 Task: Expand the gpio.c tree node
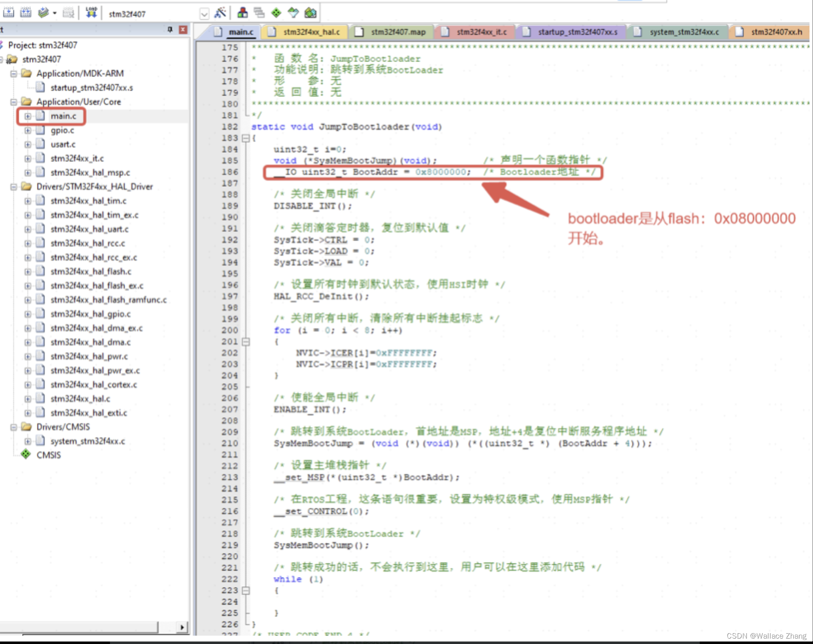coord(28,130)
